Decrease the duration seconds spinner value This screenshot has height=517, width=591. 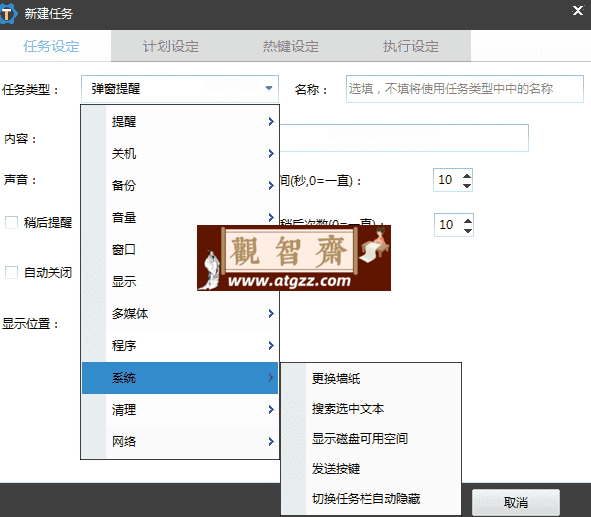(467, 185)
